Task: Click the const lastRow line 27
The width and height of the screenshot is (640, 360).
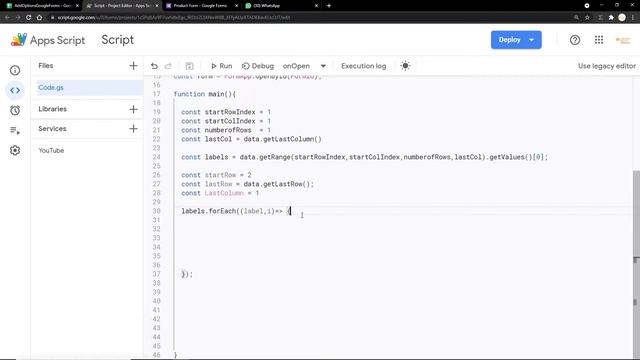Action: (x=248, y=184)
